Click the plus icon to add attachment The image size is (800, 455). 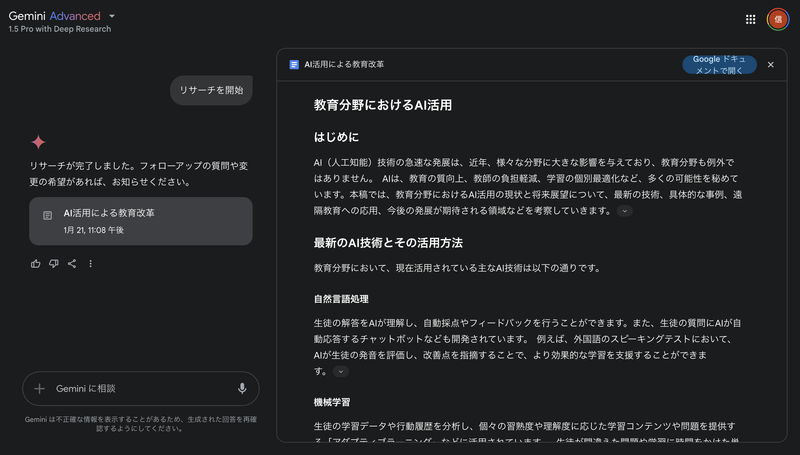click(x=40, y=388)
